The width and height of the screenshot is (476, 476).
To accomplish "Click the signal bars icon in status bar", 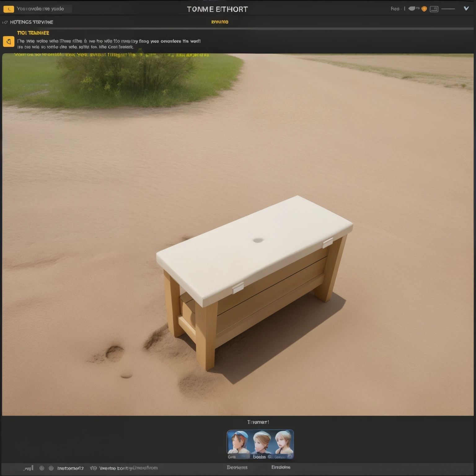I will click(x=29, y=468).
